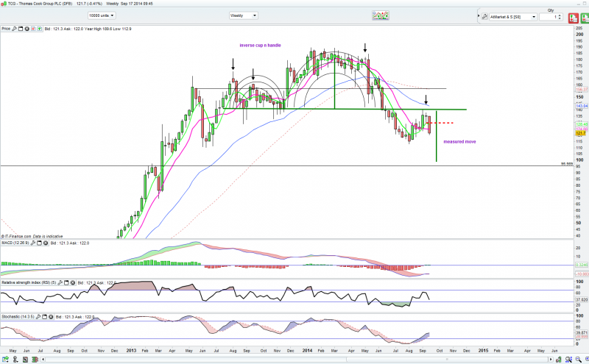Maximize the Price chart panel
The image size is (589, 364).
click(21, 29)
